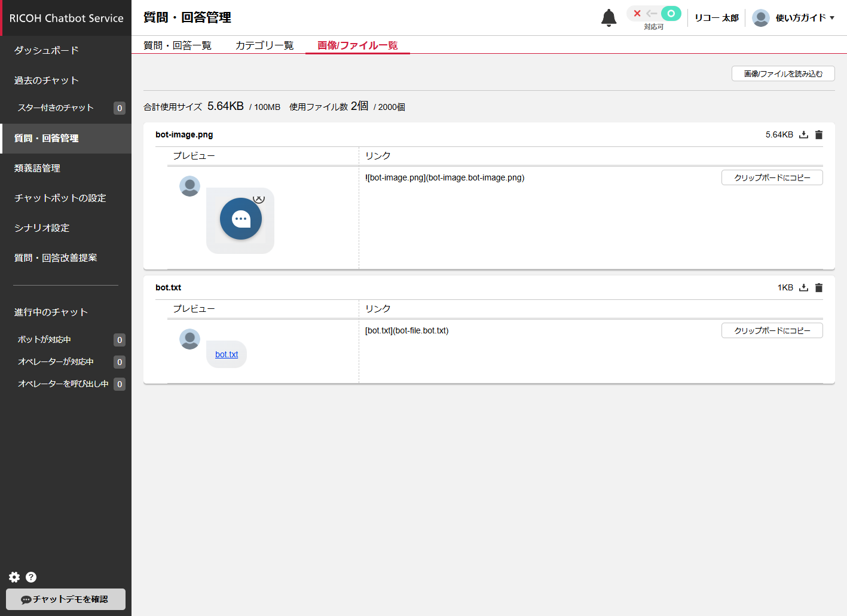Click the チャットデモを確認 button
The width and height of the screenshot is (847, 616).
tap(66, 599)
